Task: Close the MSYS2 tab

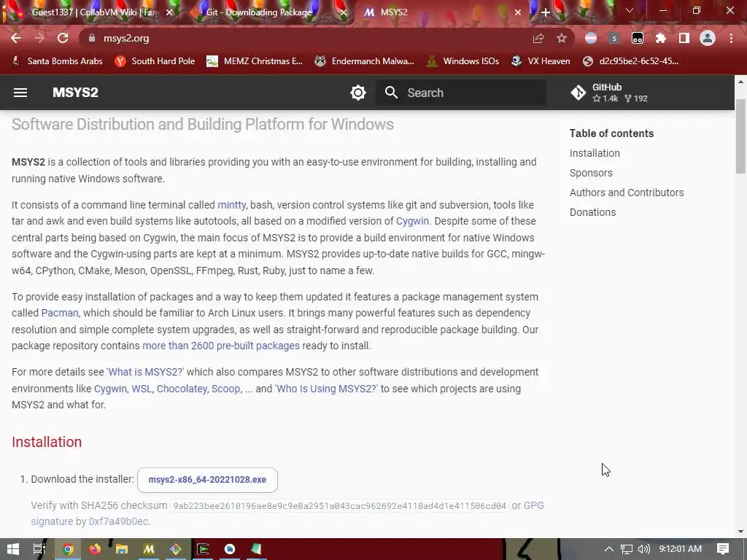Action: (518, 13)
